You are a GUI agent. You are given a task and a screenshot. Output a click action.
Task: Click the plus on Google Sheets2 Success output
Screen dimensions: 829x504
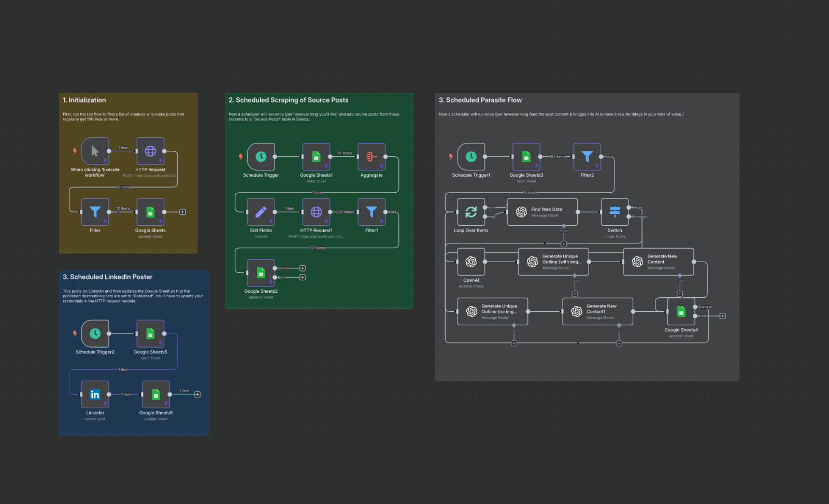tap(302, 268)
